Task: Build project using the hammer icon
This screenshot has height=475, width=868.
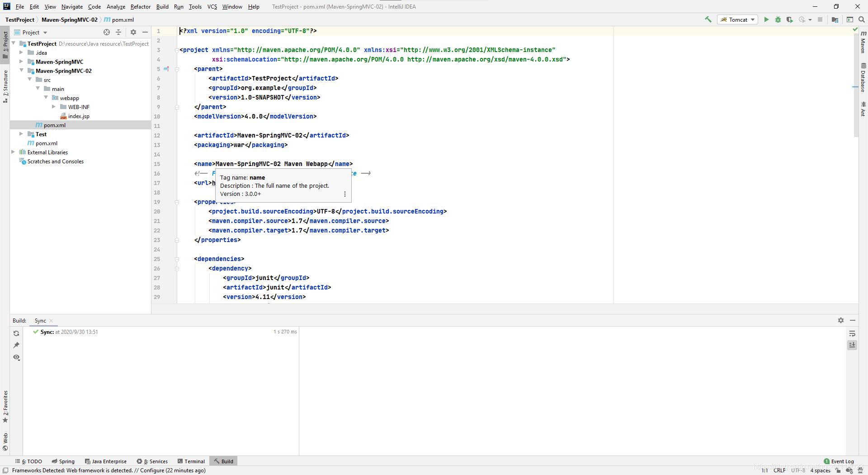Action: [708, 19]
